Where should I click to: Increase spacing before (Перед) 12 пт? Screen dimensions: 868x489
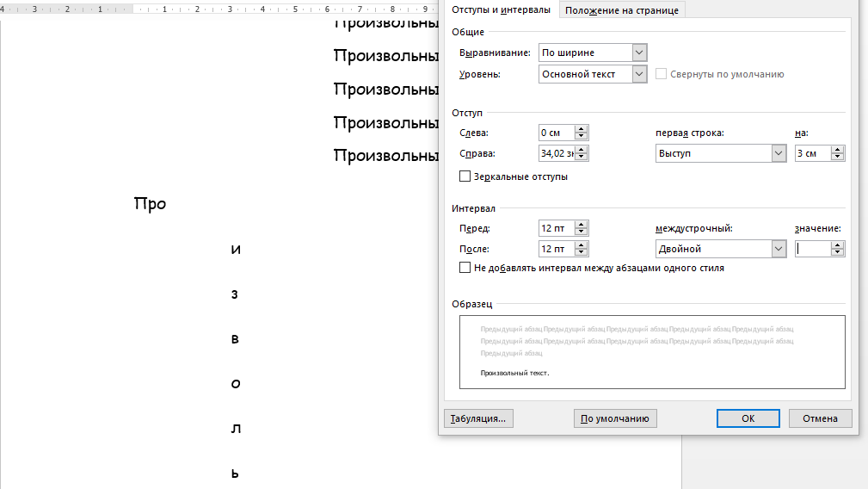point(581,225)
